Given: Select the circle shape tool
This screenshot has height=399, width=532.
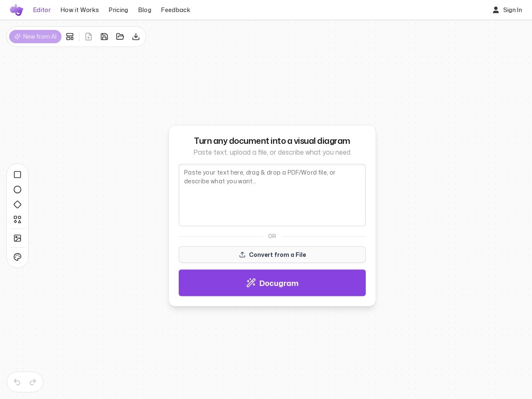Looking at the screenshot, I should click(x=17, y=190).
